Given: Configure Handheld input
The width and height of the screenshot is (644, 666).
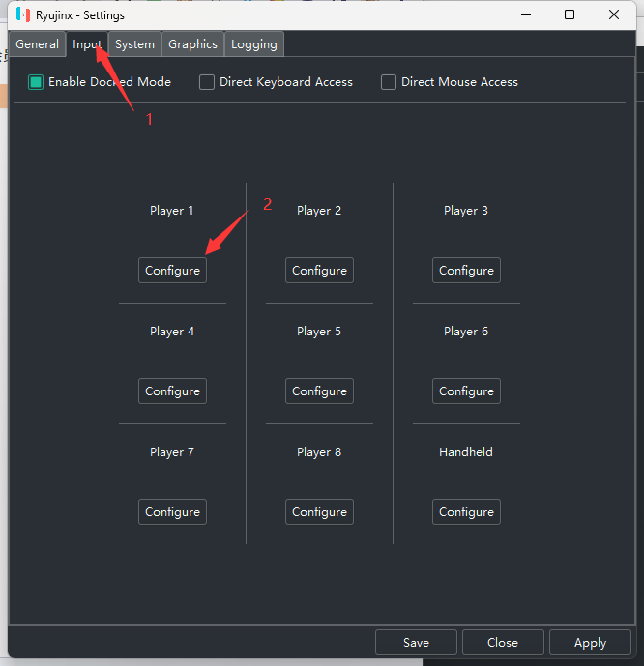Looking at the screenshot, I should (x=466, y=511).
